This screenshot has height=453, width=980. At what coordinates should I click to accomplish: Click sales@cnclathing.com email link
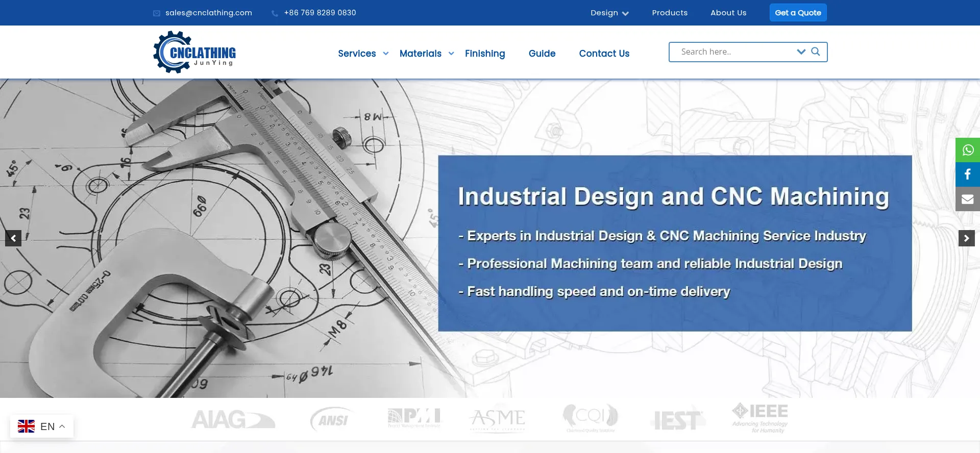(209, 13)
